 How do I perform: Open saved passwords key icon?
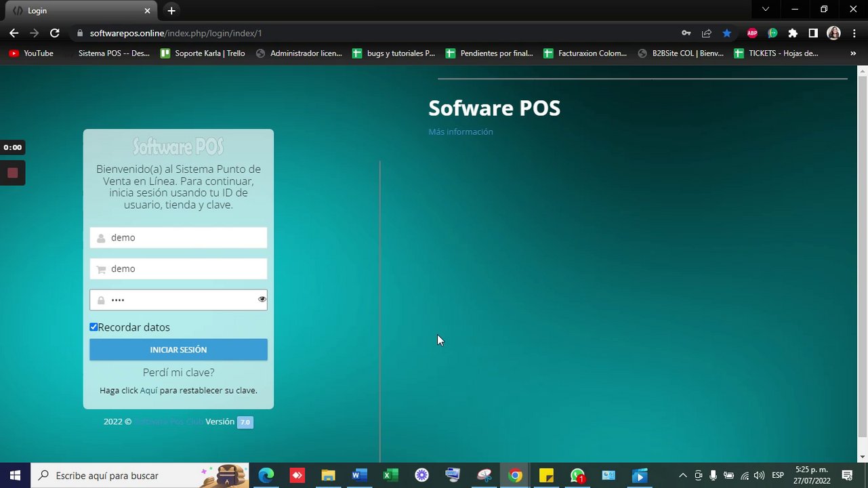click(686, 33)
